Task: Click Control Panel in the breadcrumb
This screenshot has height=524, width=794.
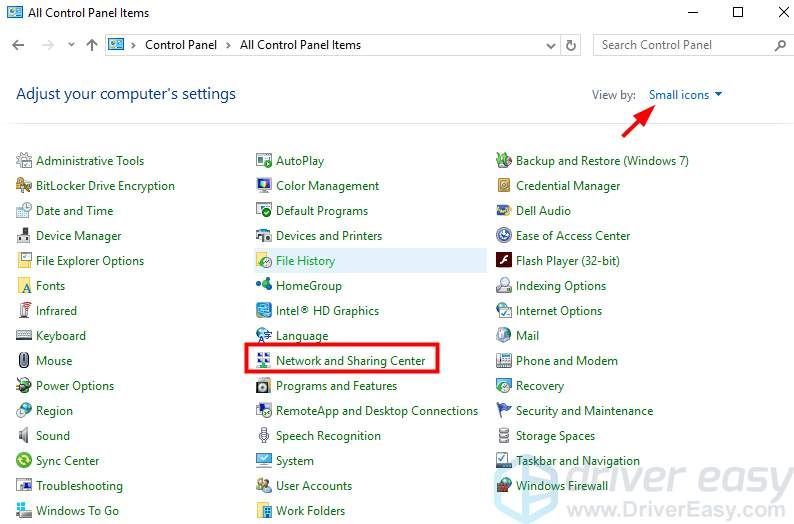Action: pyautogui.click(x=181, y=45)
